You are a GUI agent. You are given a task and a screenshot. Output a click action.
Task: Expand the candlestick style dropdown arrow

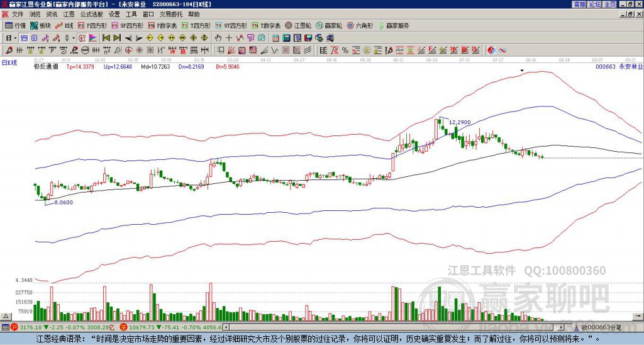point(74,38)
